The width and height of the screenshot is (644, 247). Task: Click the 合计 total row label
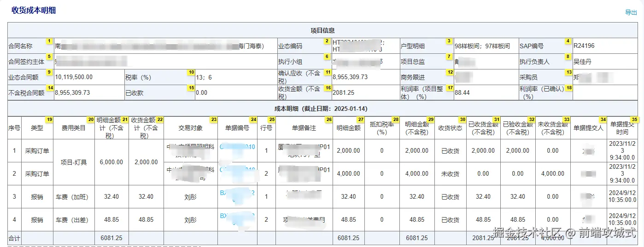click(14, 238)
